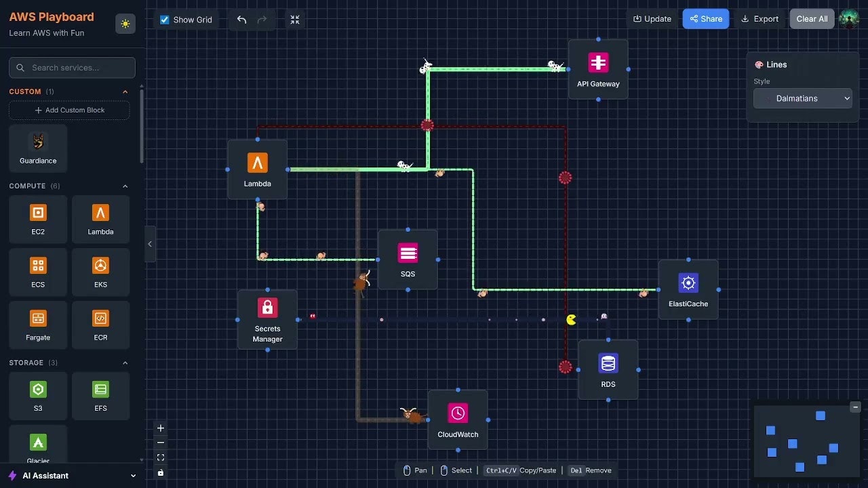Screen dimensions: 868x488
Task: Open the Dalmatians line style dropdown
Action: click(x=802, y=98)
